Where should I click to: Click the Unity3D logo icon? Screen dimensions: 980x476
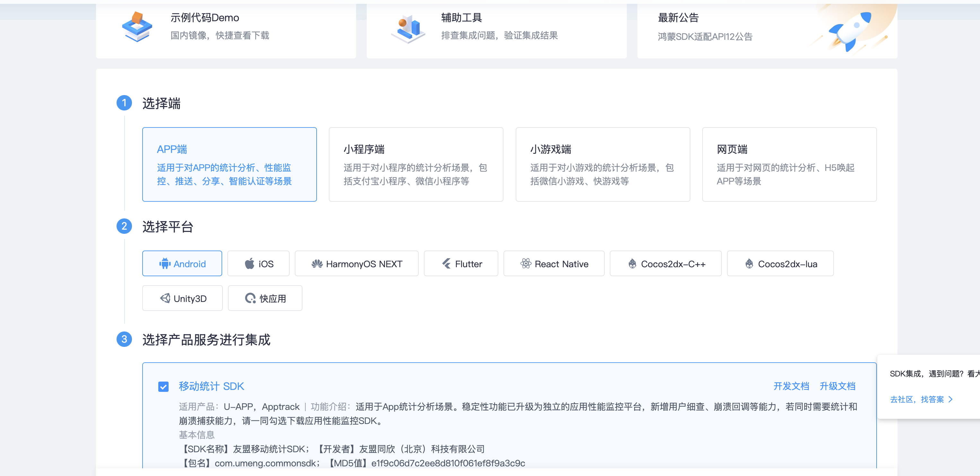[x=165, y=298]
